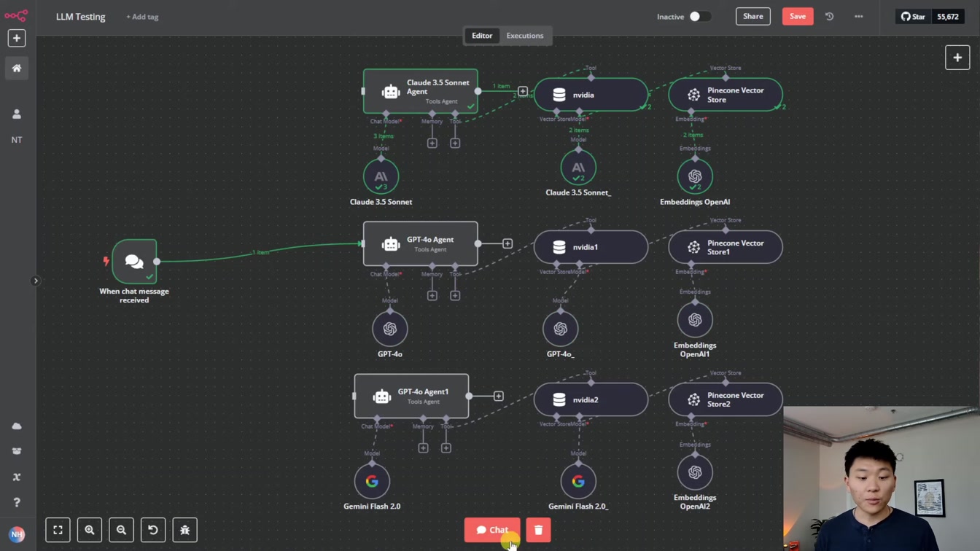Select the nvidia vector store tool node
This screenshot has width=980, height=551.
(x=591, y=95)
